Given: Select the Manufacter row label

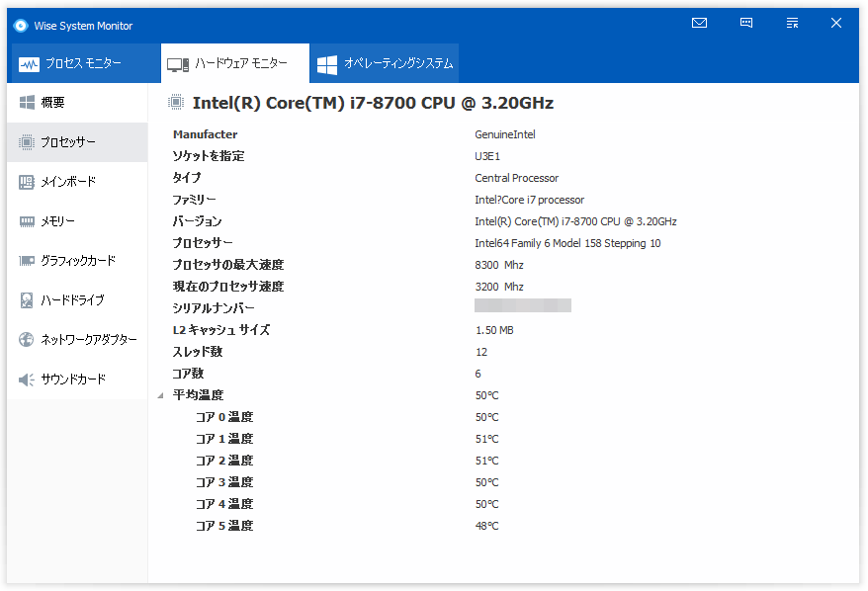Looking at the screenshot, I should point(205,134).
